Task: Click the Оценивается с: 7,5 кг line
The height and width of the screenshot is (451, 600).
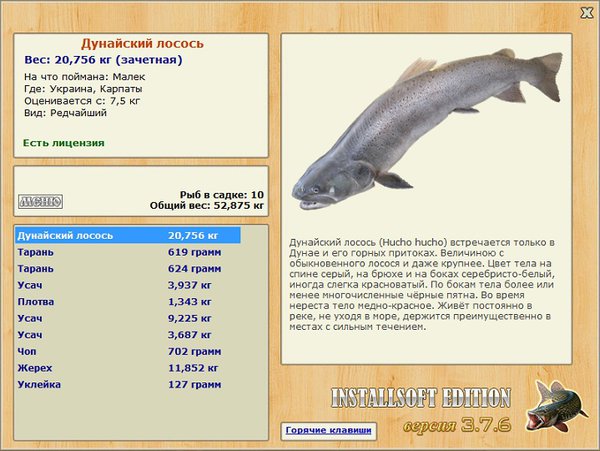Action: [x=82, y=101]
